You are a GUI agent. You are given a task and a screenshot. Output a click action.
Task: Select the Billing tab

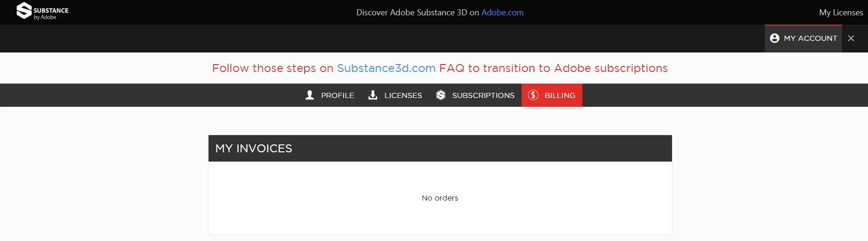tap(552, 95)
